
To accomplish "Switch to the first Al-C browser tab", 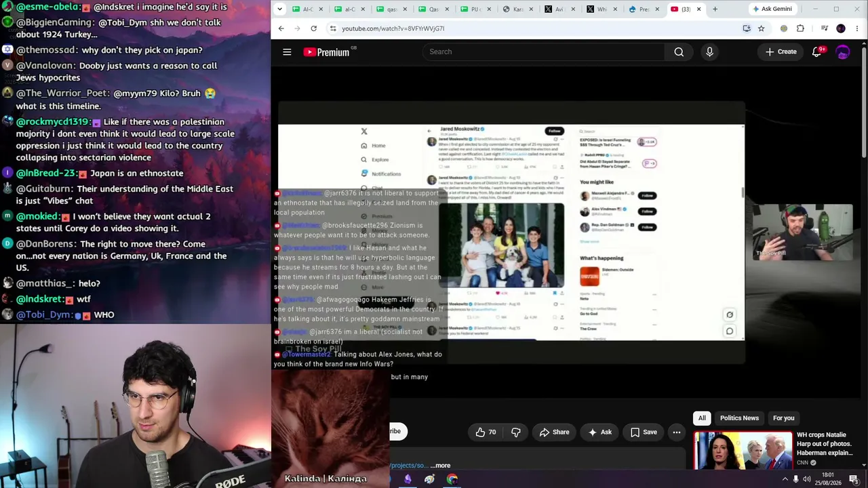I will tap(309, 9).
